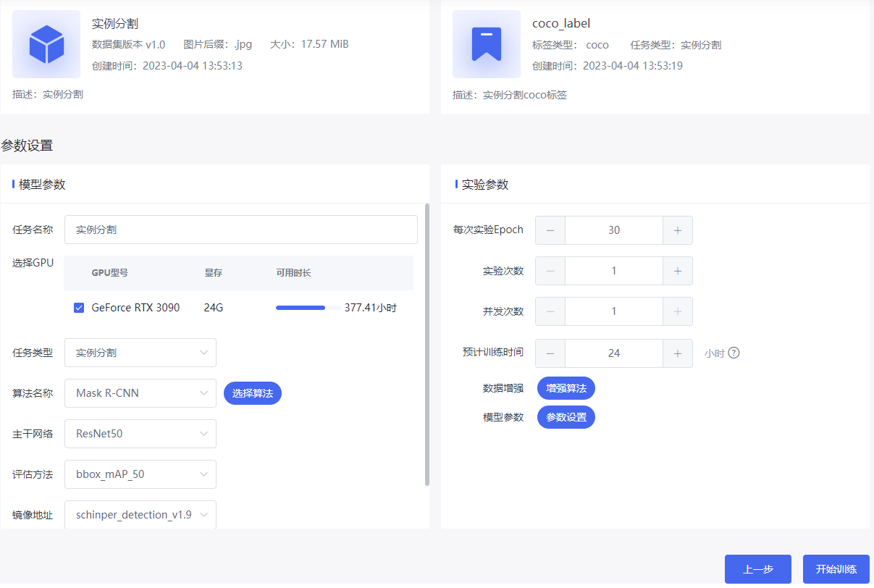Click the 24G memory value

(214, 308)
